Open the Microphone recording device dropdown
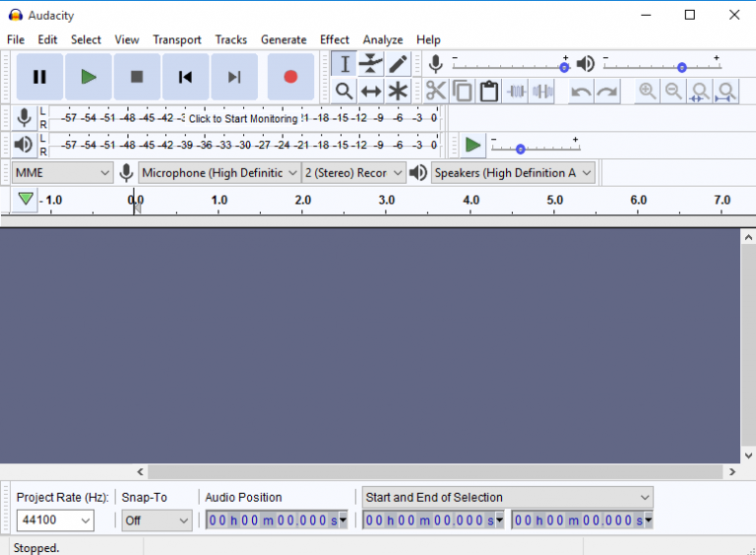756x555 pixels. pyautogui.click(x=220, y=172)
